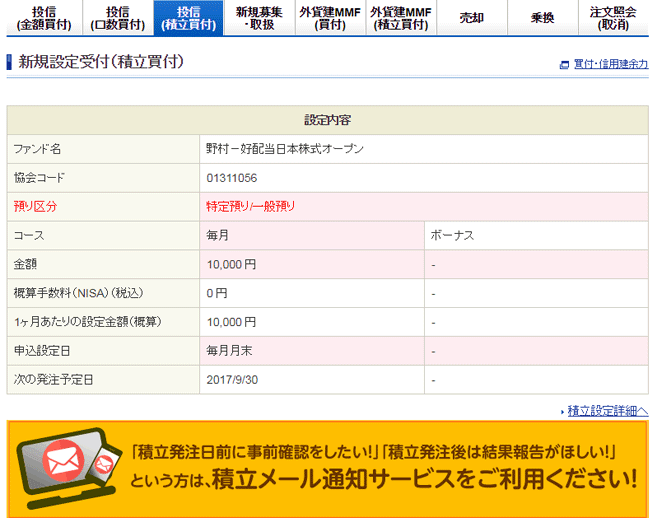658x518 pixels.
Task: Click the 申込設定日 row label
Action: click(42, 351)
